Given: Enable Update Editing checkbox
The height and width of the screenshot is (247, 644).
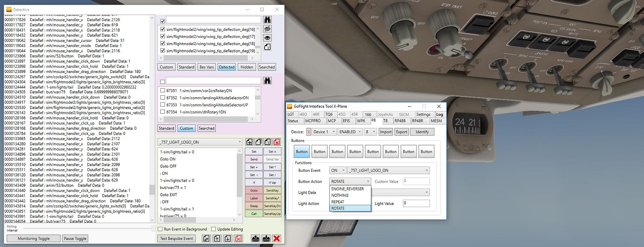Looking at the screenshot, I should coord(214,229).
